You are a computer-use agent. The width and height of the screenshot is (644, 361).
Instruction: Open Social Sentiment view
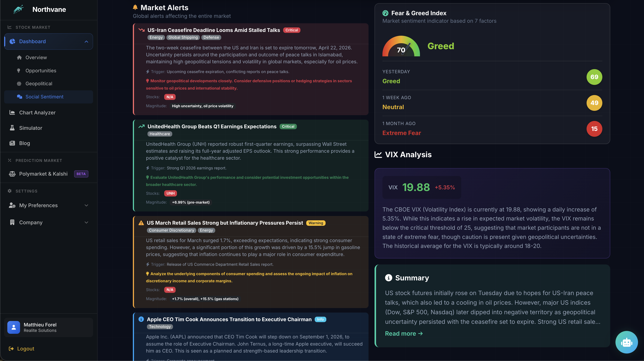click(x=48, y=97)
